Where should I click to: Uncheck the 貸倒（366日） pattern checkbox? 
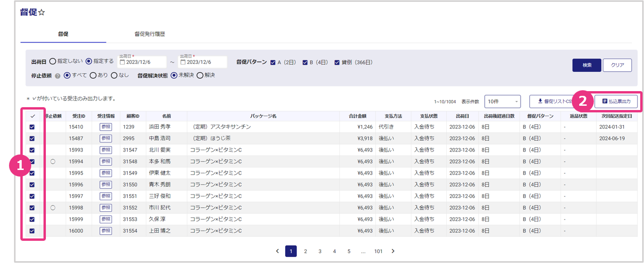337,62
